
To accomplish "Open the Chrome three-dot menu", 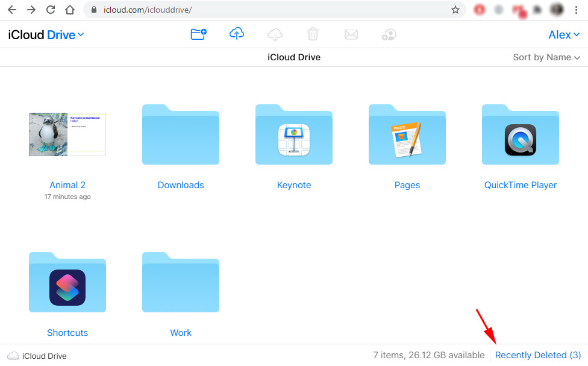I will point(577,10).
